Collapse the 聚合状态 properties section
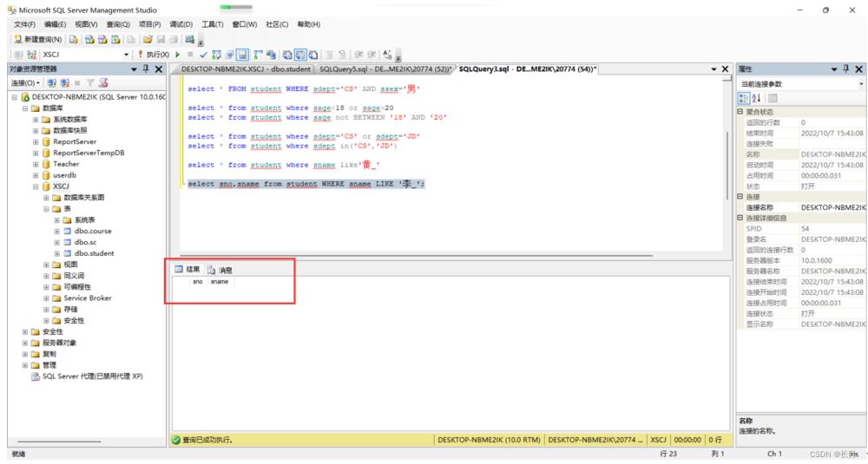868x464 pixels. pyautogui.click(x=740, y=112)
